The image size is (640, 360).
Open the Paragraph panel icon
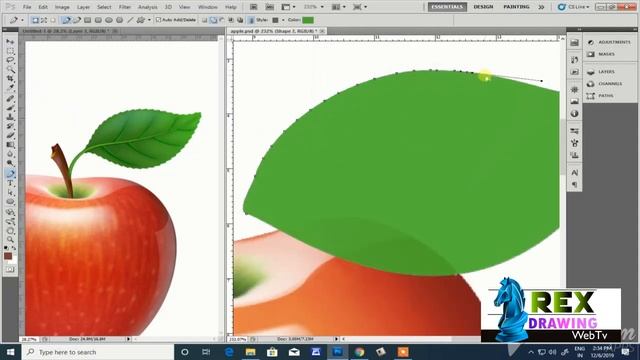[x=574, y=184]
